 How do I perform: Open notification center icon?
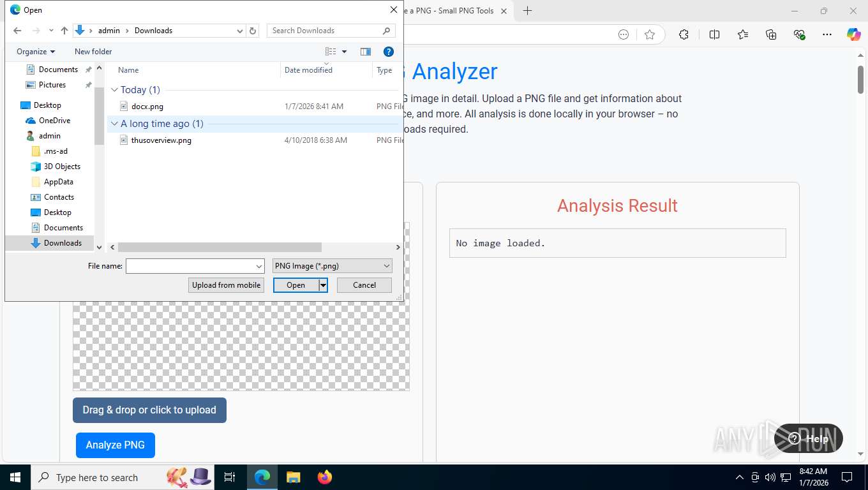(847, 477)
